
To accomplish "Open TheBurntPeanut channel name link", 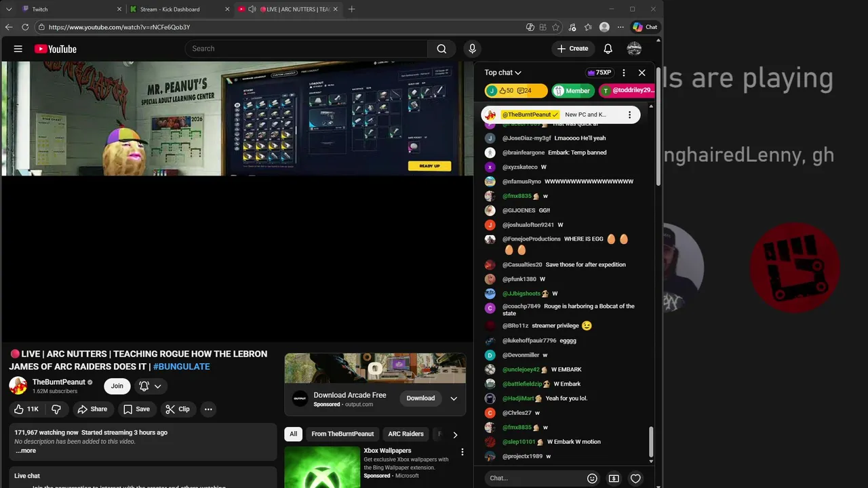I will (x=59, y=382).
